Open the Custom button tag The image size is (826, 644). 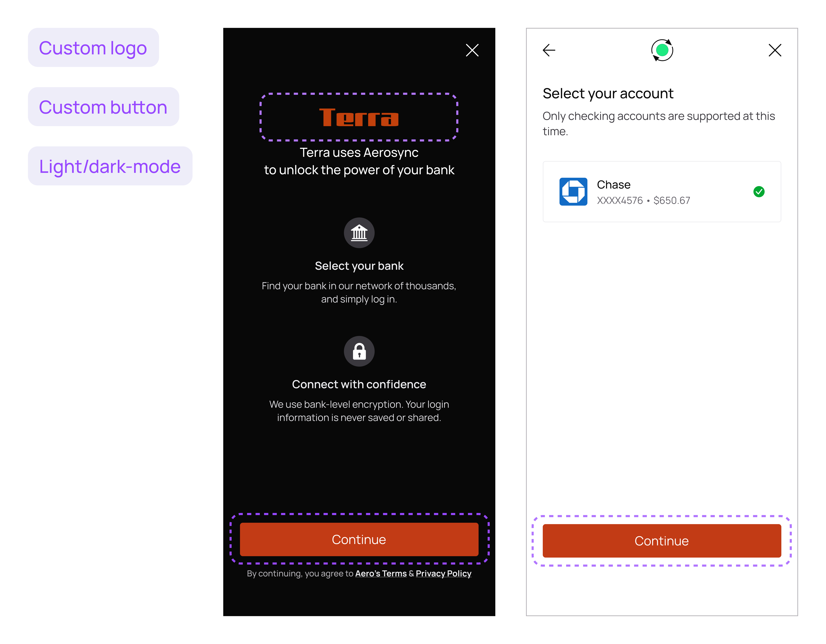[104, 107]
